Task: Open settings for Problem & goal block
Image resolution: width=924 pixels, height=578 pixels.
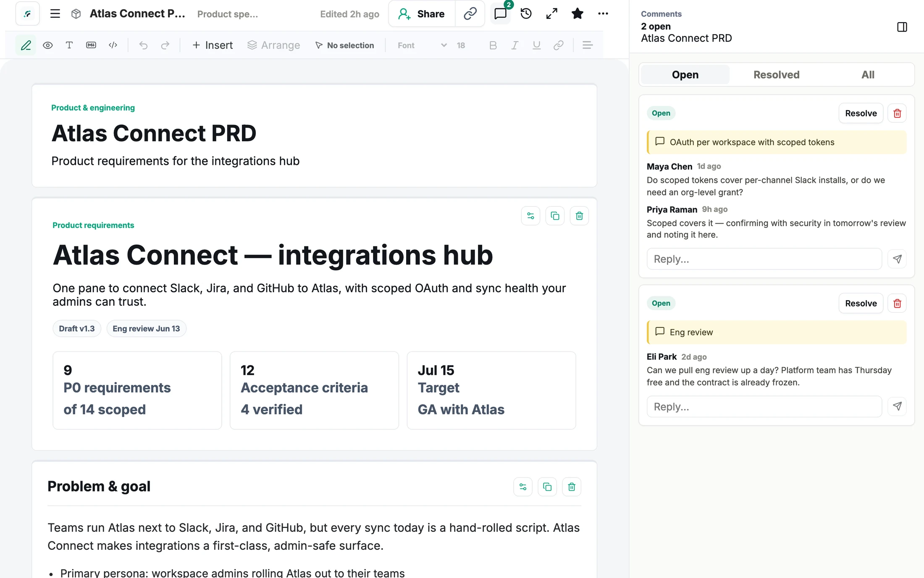Action: (x=523, y=487)
